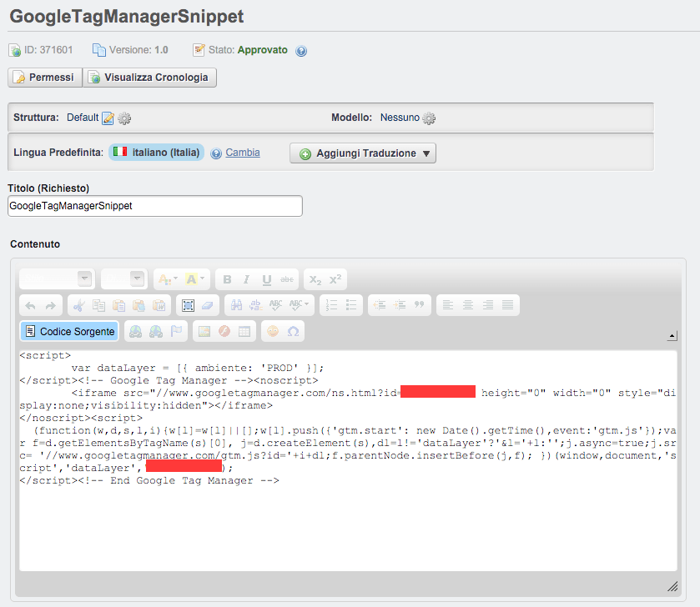The image size is (700, 607).
Task: Click the Versione: 1.0 text
Action: pyautogui.click(x=138, y=50)
